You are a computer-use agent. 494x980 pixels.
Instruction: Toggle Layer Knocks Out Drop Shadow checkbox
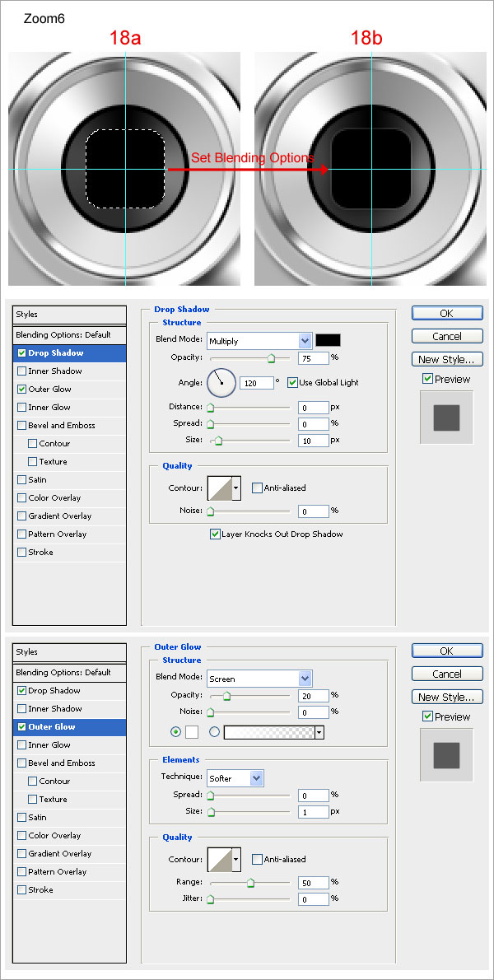point(215,534)
